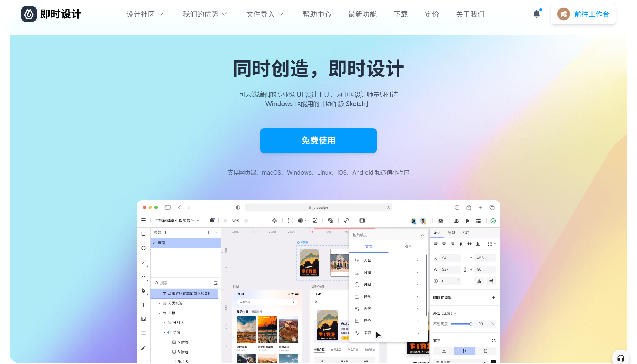
Task: Click the play preview icon
Action: click(x=468, y=221)
